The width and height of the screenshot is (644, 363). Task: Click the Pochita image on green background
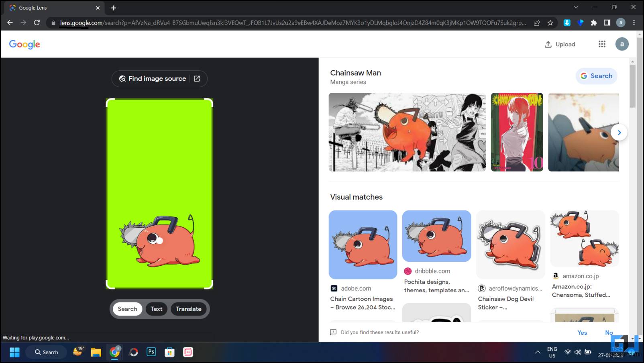(159, 241)
